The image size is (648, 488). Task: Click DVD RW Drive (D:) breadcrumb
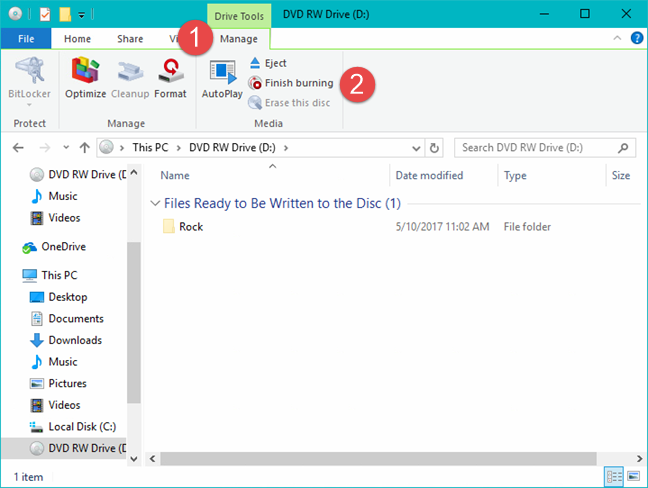(x=232, y=148)
